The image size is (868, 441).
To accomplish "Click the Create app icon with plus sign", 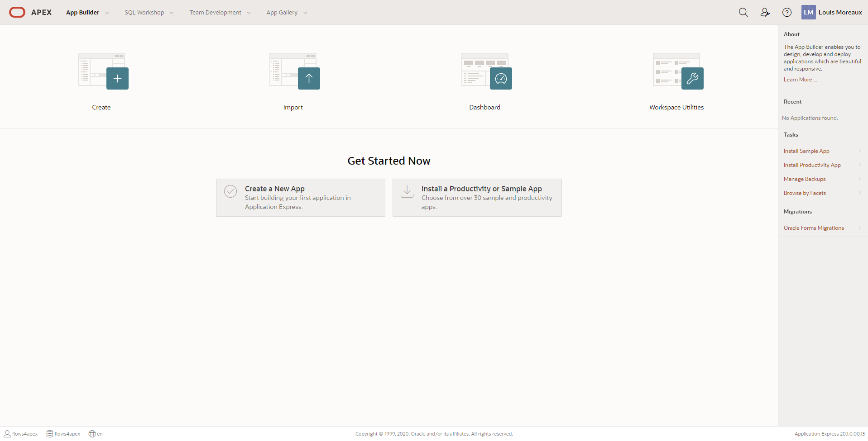I will pos(117,78).
